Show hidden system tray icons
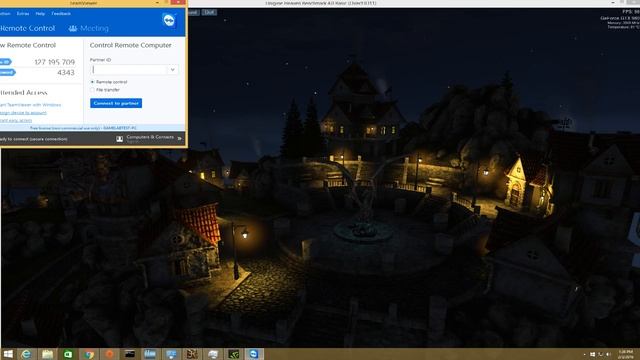The image size is (640, 360). [584, 354]
